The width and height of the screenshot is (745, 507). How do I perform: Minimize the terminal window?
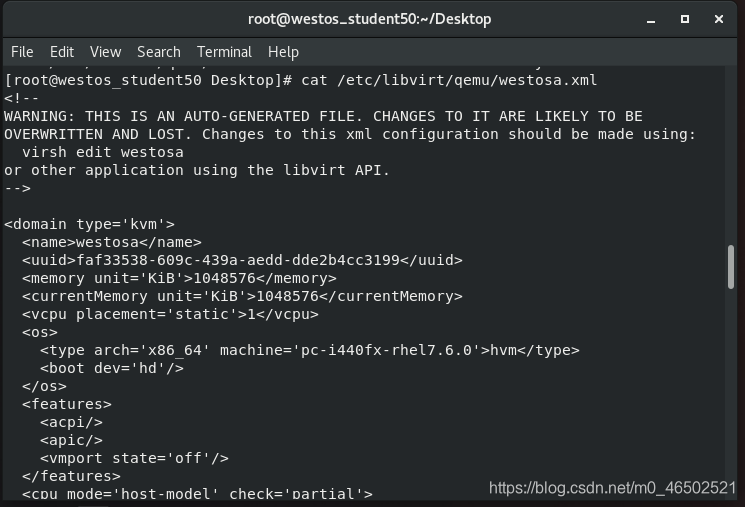click(x=651, y=19)
